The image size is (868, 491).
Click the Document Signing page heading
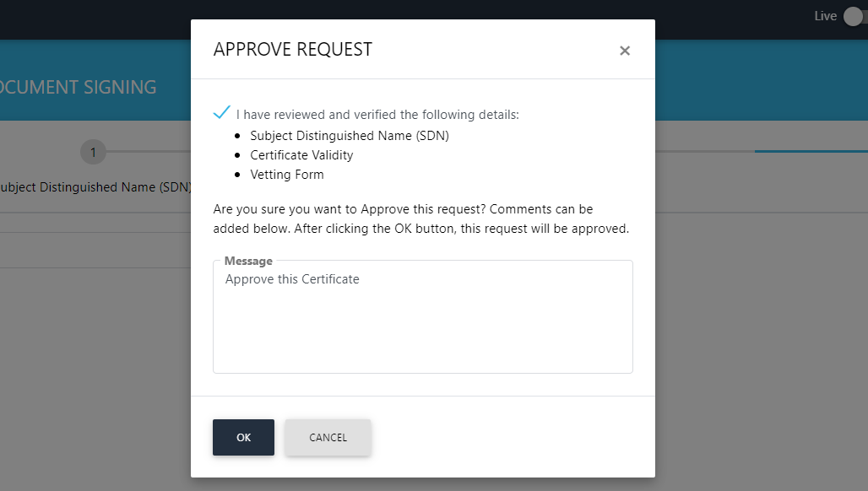click(x=78, y=87)
